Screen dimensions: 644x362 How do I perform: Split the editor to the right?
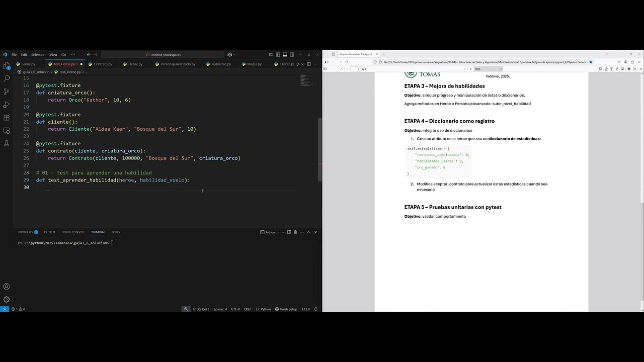pyautogui.click(x=308, y=64)
